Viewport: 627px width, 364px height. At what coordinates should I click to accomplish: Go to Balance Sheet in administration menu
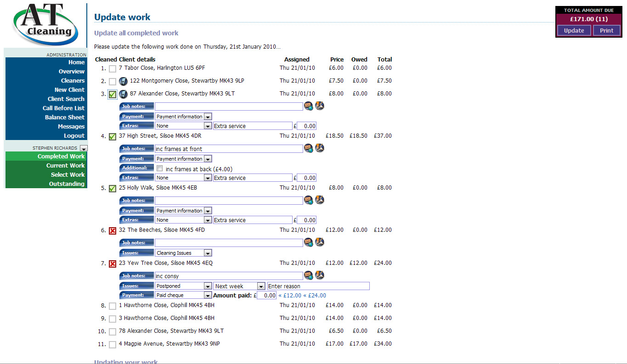coord(65,118)
